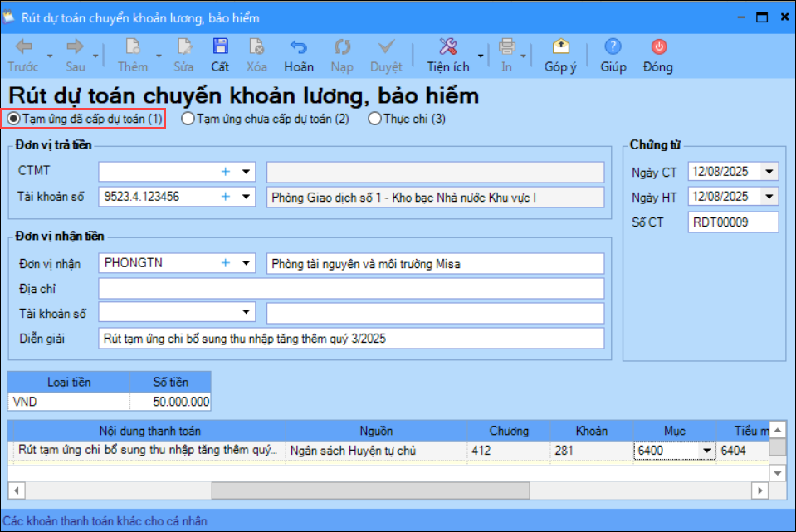
Task: Send feedback with the Góp ý icon
Action: coord(560,46)
